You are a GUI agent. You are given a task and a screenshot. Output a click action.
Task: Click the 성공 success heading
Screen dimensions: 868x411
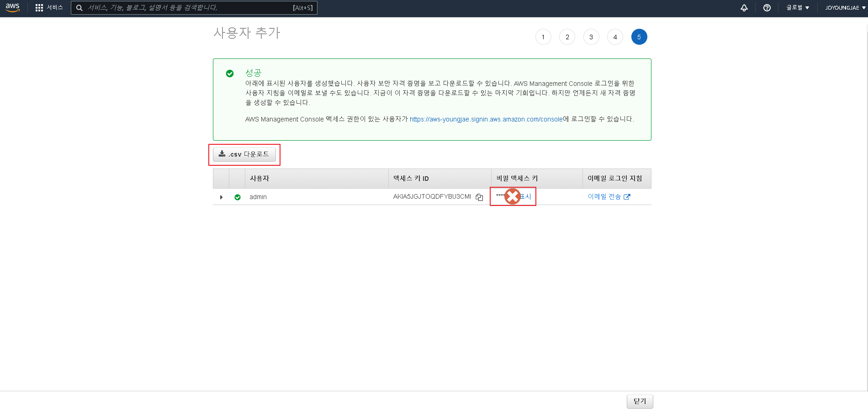[254, 73]
